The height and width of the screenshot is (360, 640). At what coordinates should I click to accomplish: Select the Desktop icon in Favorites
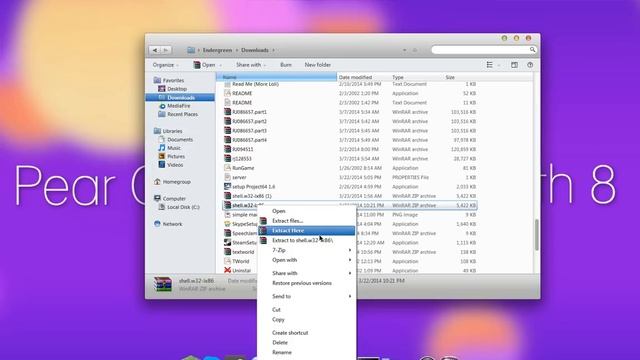162,89
